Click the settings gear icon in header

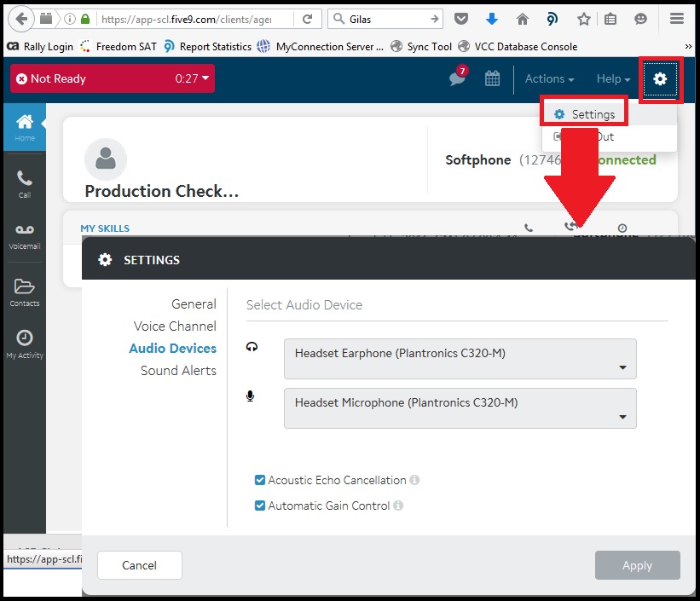pos(660,79)
